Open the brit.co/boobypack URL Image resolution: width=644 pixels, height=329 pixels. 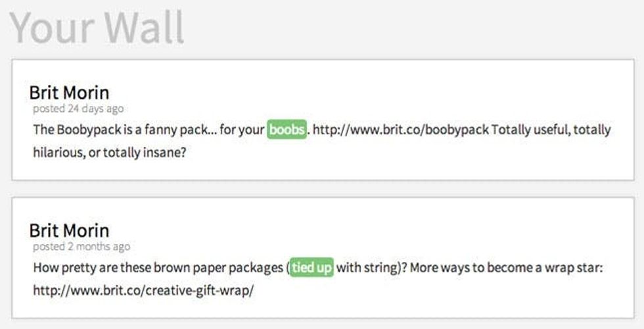[400, 130]
